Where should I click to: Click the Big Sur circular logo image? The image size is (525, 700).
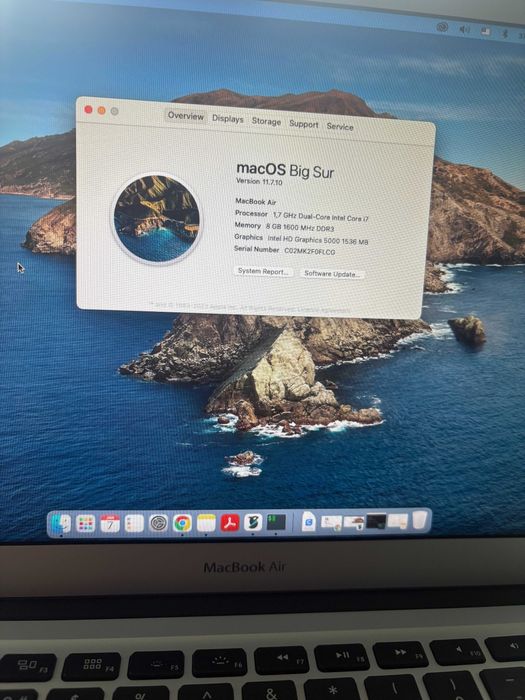(x=156, y=219)
